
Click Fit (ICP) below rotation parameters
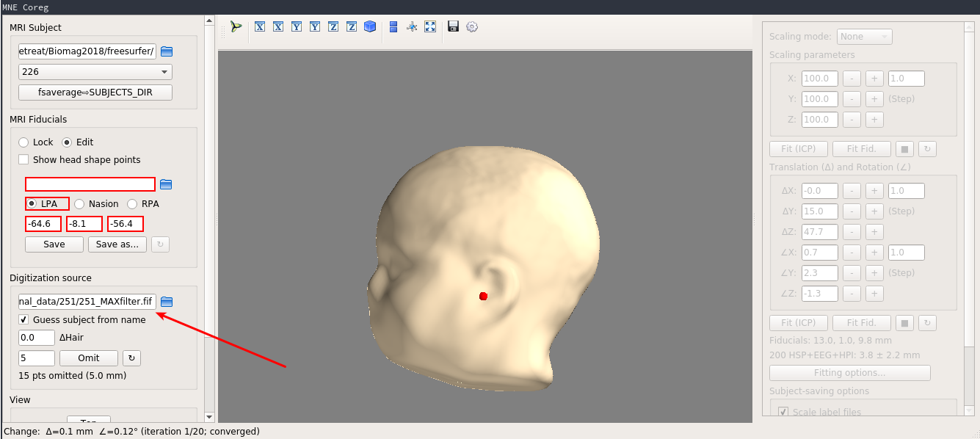click(x=799, y=323)
